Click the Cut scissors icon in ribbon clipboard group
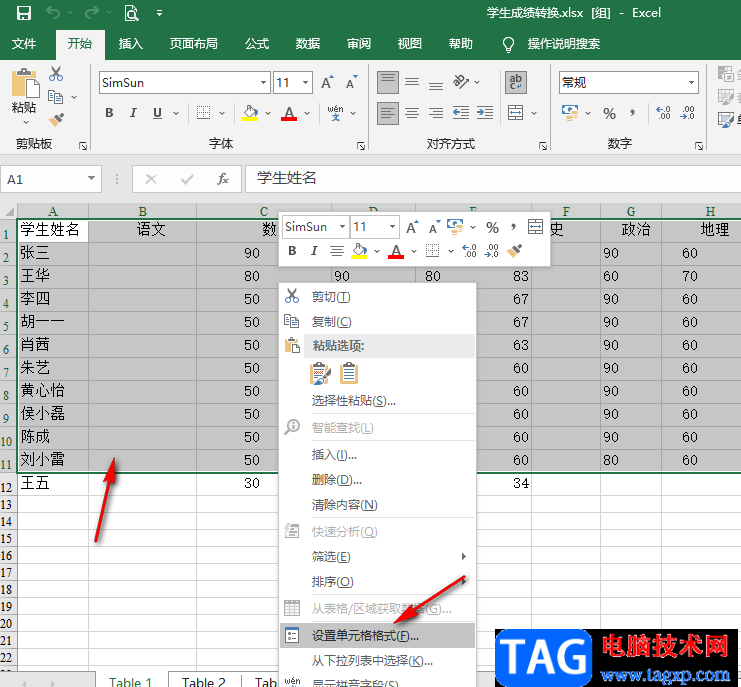The height and width of the screenshot is (687, 741). (56, 74)
